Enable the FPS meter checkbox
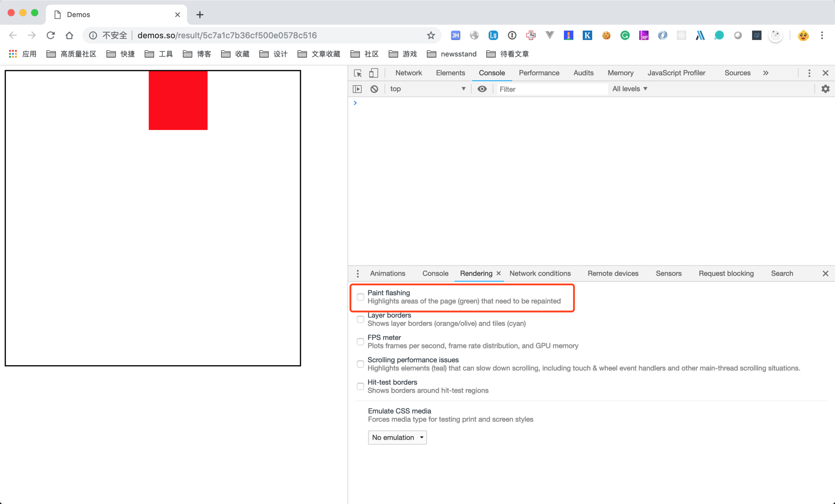 tap(360, 342)
